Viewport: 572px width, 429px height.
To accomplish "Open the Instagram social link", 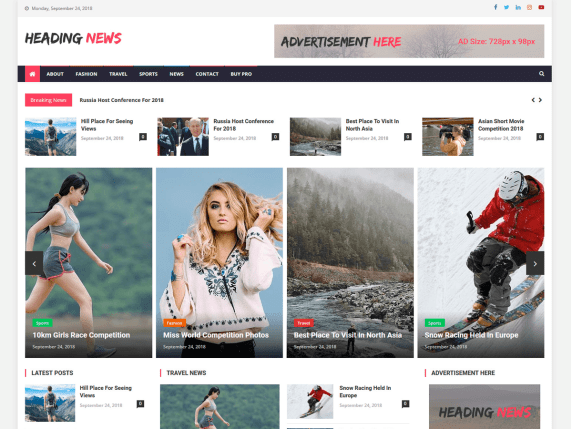I will [x=529, y=7].
